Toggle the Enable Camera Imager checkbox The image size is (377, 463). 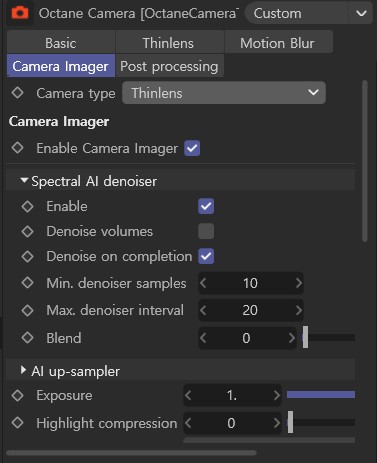click(192, 148)
